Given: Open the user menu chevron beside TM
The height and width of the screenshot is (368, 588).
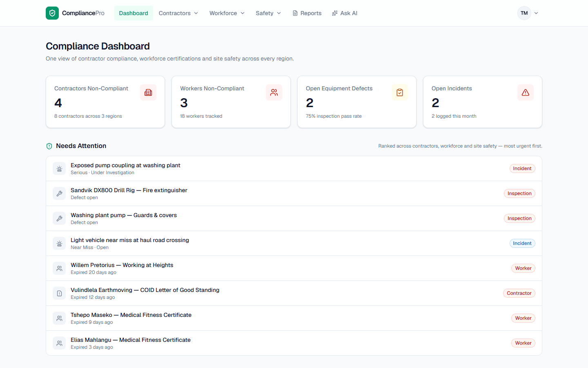Looking at the screenshot, I should pyautogui.click(x=536, y=13).
